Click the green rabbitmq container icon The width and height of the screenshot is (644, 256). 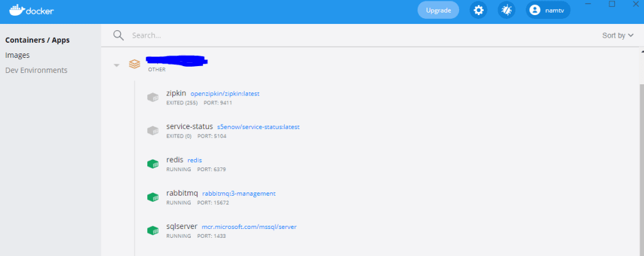click(153, 198)
